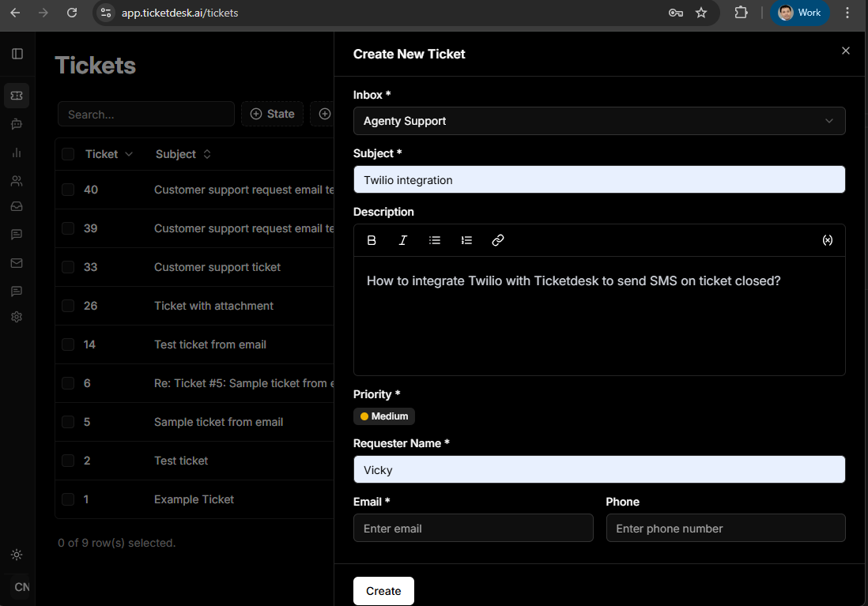
Task: Go back in browser
Action: pos(15,13)
